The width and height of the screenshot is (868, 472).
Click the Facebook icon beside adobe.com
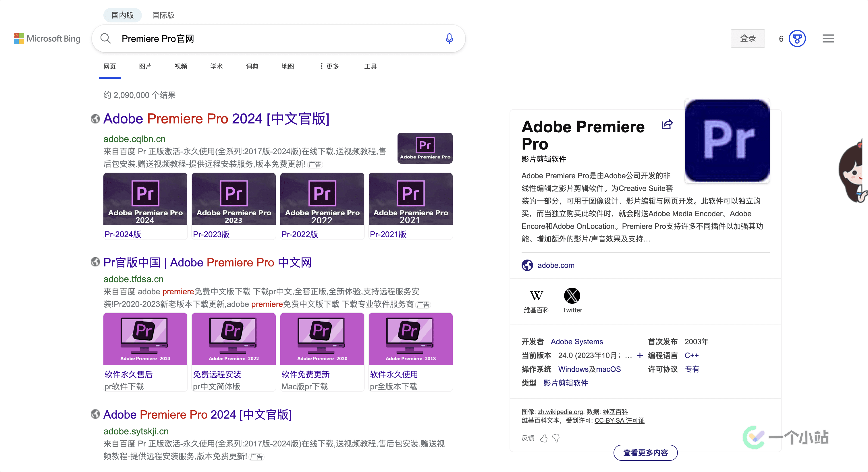pyautogui.click(x=528, y=265)
